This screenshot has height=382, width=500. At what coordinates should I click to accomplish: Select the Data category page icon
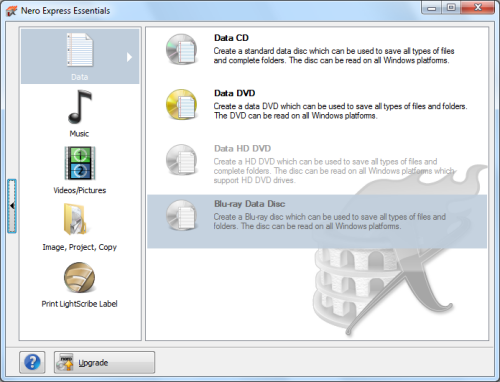[80, 50]
